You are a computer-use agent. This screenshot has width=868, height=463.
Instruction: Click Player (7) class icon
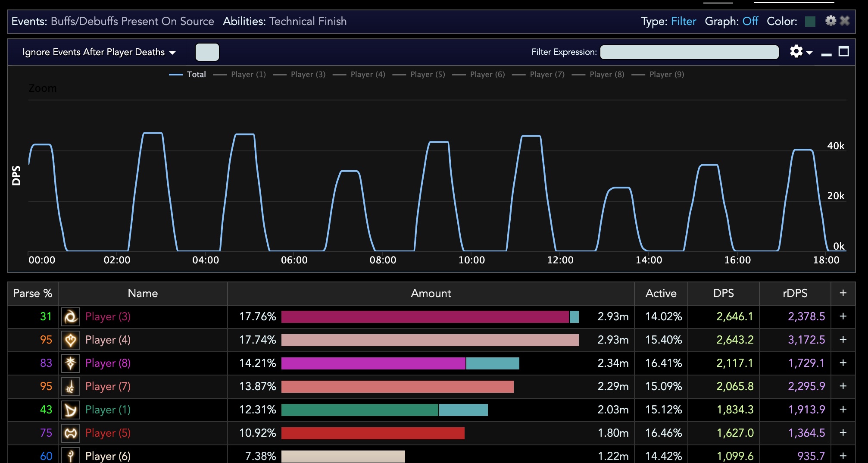tap(71, 387)
